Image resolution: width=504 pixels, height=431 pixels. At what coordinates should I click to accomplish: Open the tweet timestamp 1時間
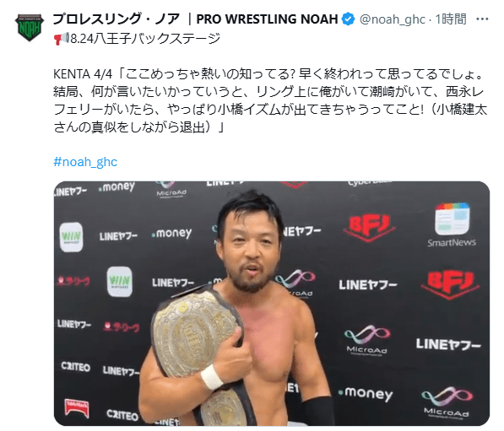click(x=451, y=19)
